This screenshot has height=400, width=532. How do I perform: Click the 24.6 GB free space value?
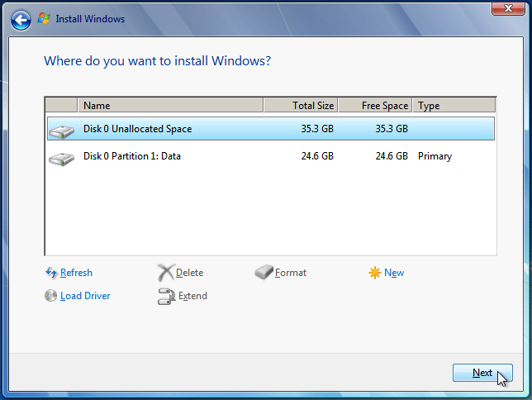coord(392,156)
